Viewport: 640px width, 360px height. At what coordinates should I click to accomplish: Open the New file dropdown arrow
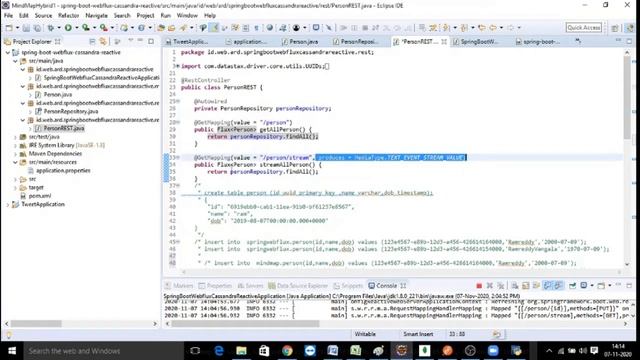click(17, 28)
